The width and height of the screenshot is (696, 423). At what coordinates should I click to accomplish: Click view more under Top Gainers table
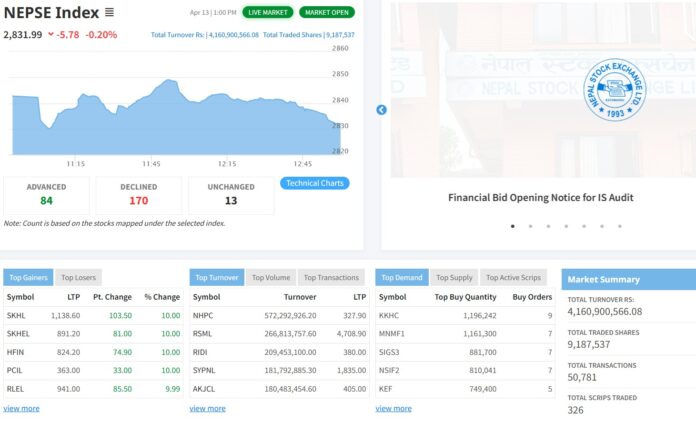(x=21, y=408)
